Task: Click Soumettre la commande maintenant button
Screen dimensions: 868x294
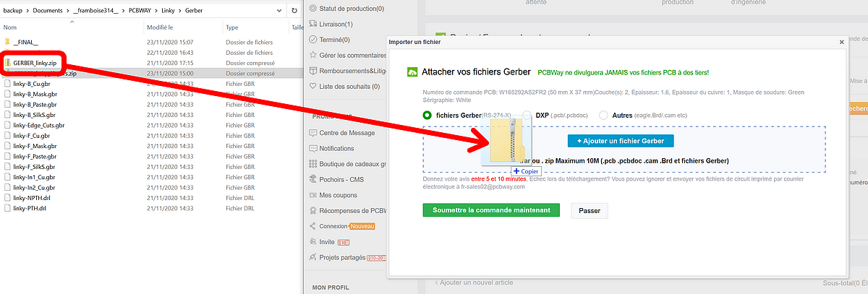Action: tap(491, 210)
